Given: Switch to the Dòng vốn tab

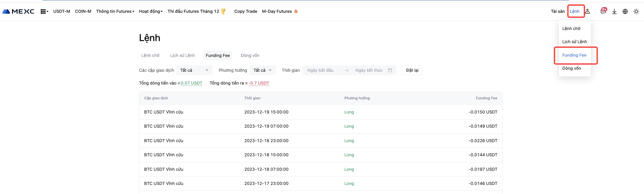Looking at the screenshot, I should click(250, 56).
